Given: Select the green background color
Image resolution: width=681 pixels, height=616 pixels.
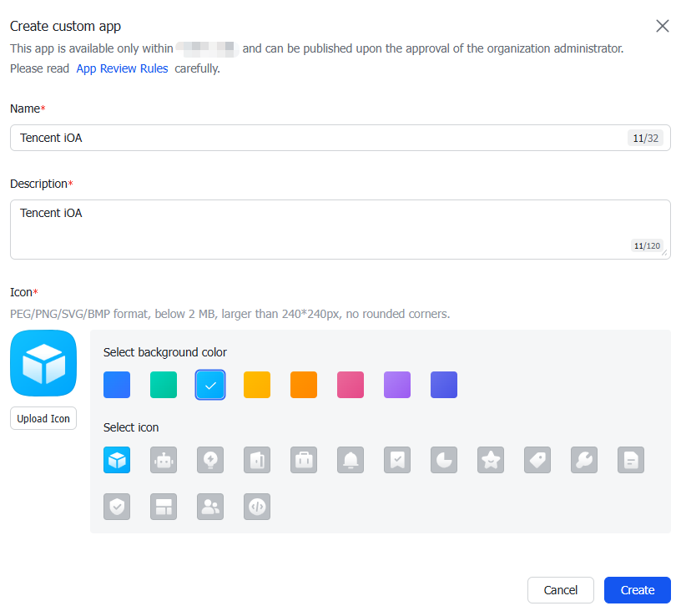Looking at the screenshot, I should click(x=164, y=385).
